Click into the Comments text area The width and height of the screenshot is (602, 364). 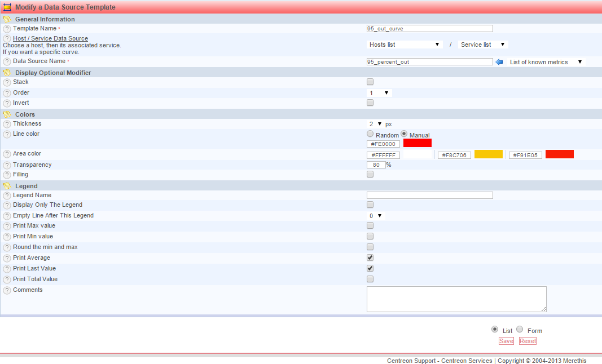pyautogui.click(x=456, y=299)
